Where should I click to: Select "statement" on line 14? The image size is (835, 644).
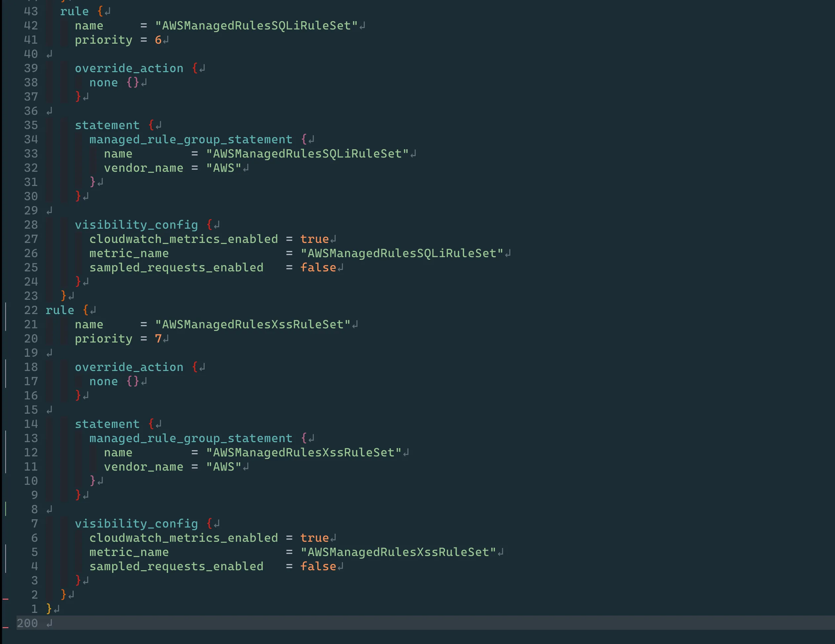click(107, 424)
